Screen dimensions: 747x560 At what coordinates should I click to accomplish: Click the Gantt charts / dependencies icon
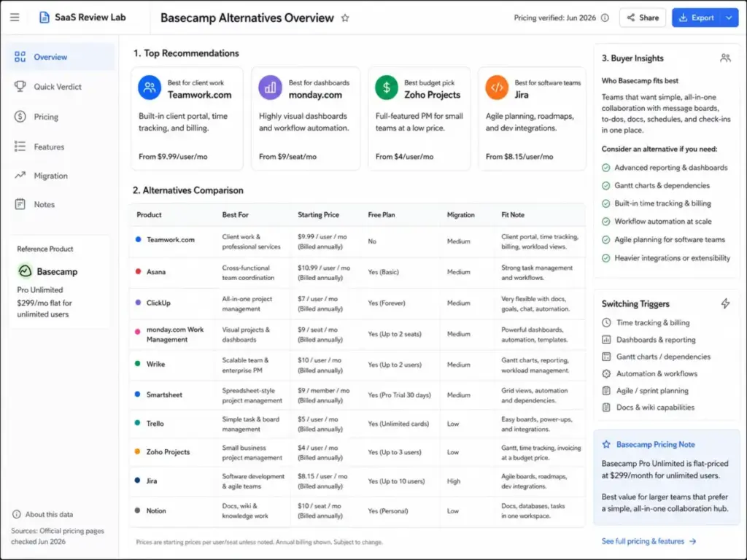(606, 357)
